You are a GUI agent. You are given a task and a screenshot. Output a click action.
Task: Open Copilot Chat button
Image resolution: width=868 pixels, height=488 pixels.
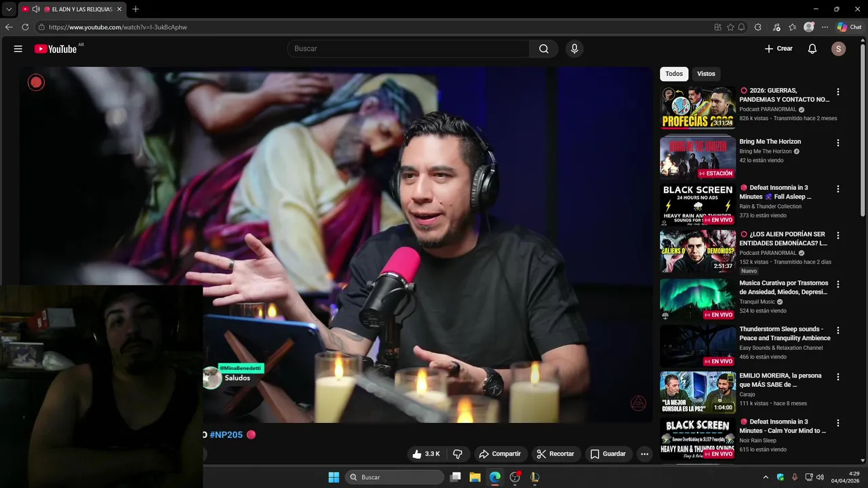849,27
